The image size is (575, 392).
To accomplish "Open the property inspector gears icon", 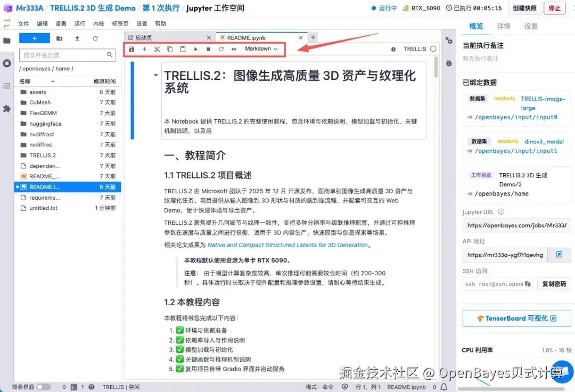I will click(449, 40).
